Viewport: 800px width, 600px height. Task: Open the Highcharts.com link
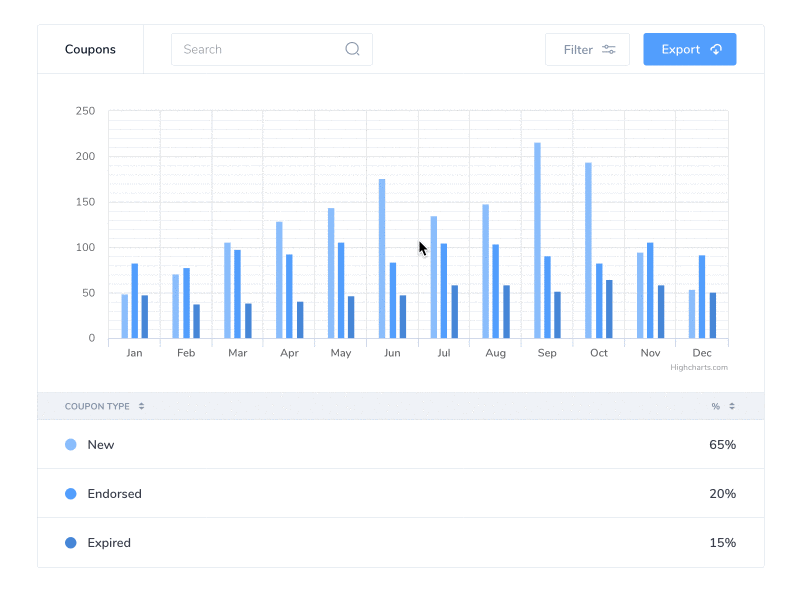(697, 367)
